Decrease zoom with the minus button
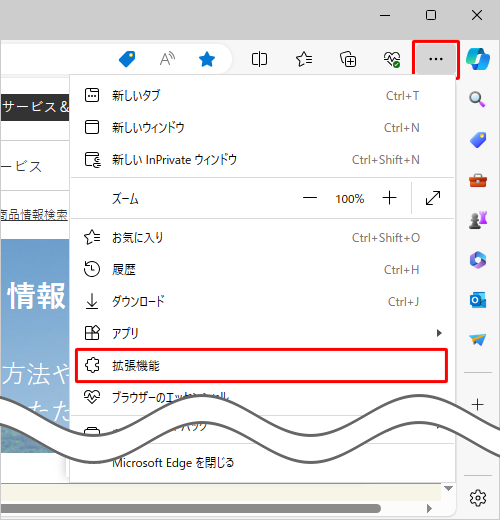Screen dimensions: 500x520 (x=310, y=198)
